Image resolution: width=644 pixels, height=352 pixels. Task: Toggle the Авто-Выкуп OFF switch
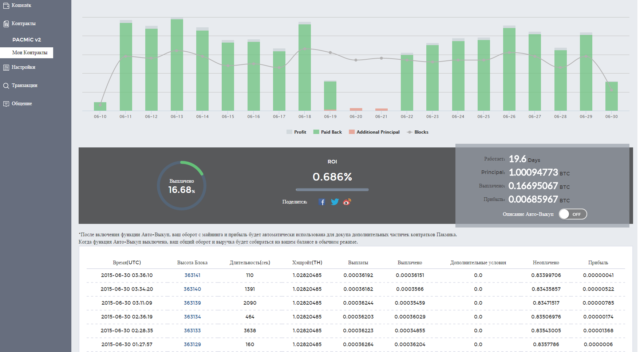573,214
